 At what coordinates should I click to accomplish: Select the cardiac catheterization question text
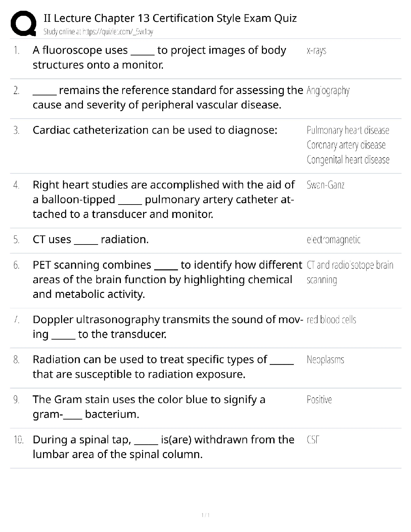coord(155,130)
